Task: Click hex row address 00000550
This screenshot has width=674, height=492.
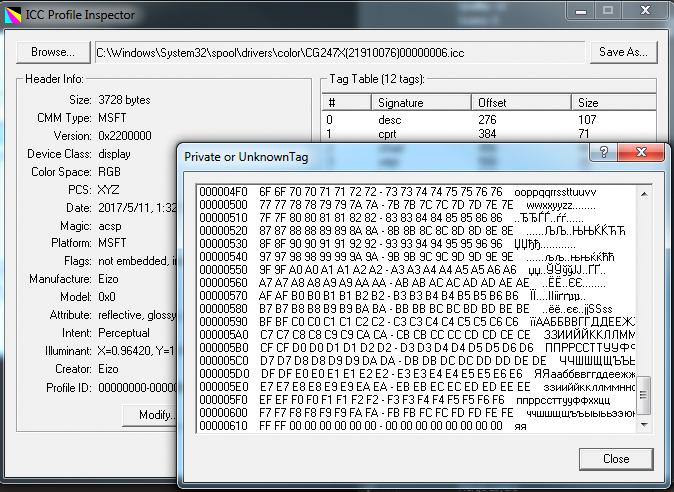Action: 224,269
